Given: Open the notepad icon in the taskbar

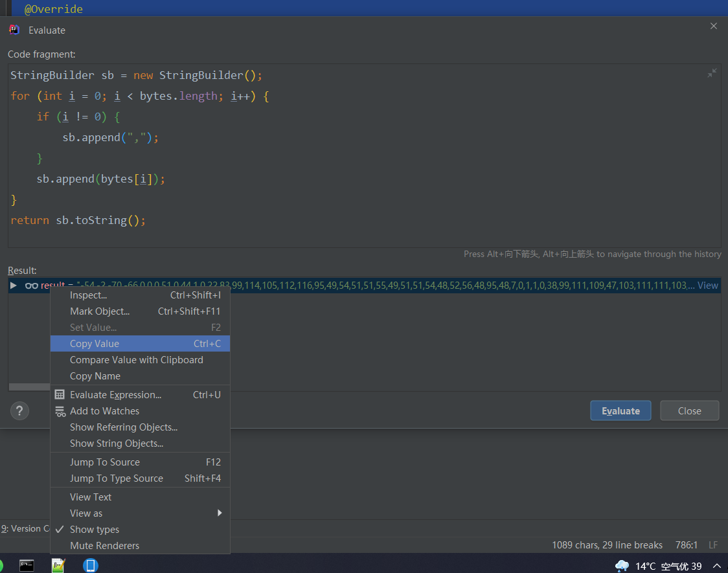Looking at the screenshot, I should click(x=58, y=565).
